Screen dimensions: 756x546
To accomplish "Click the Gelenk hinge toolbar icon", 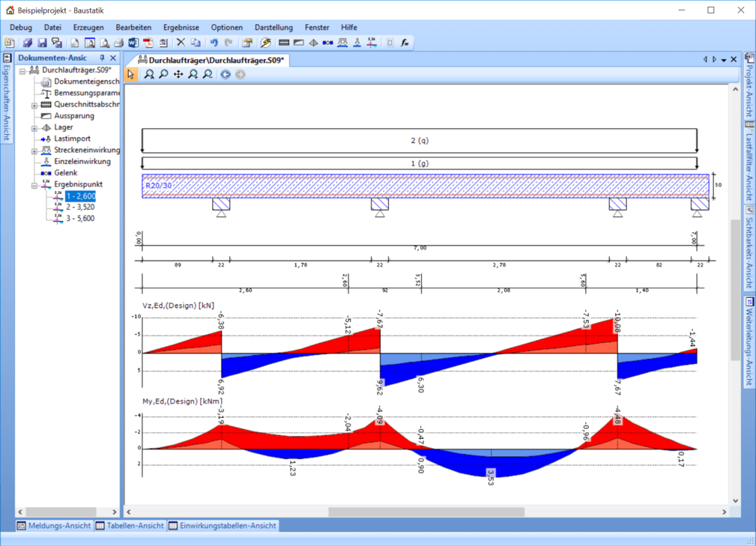I will click(327, 43).
